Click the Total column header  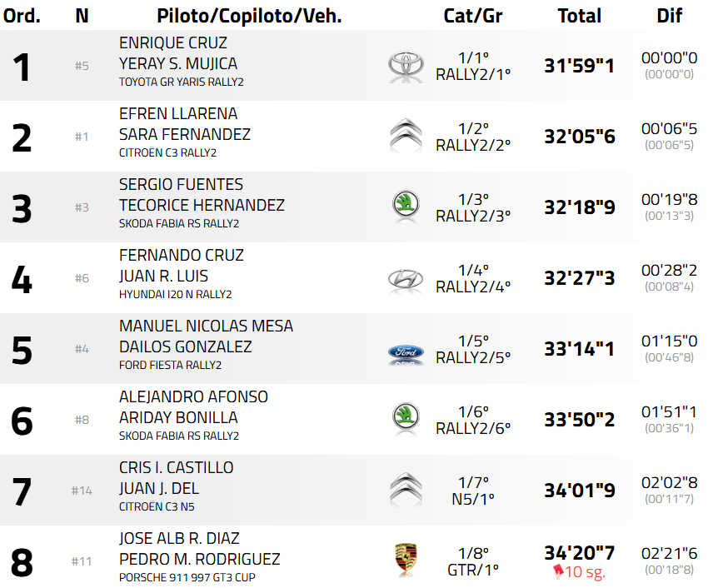pos(579,15)
